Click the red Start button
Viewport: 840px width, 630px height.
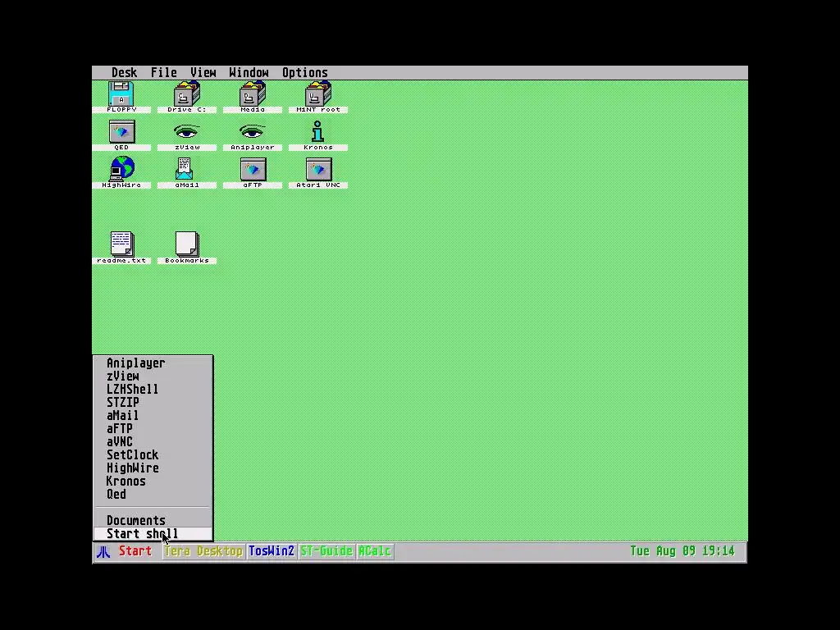[x=135, y=551]
